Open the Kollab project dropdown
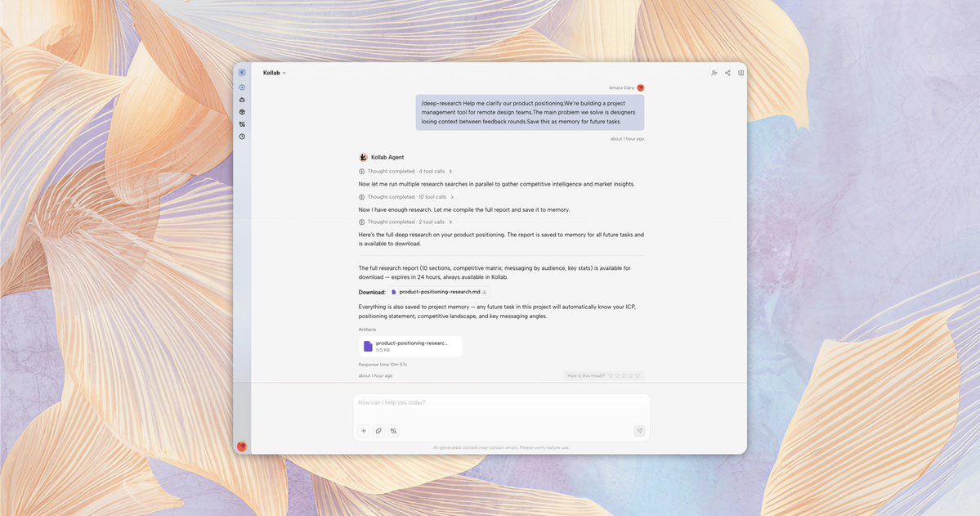 tap(275, 73)
